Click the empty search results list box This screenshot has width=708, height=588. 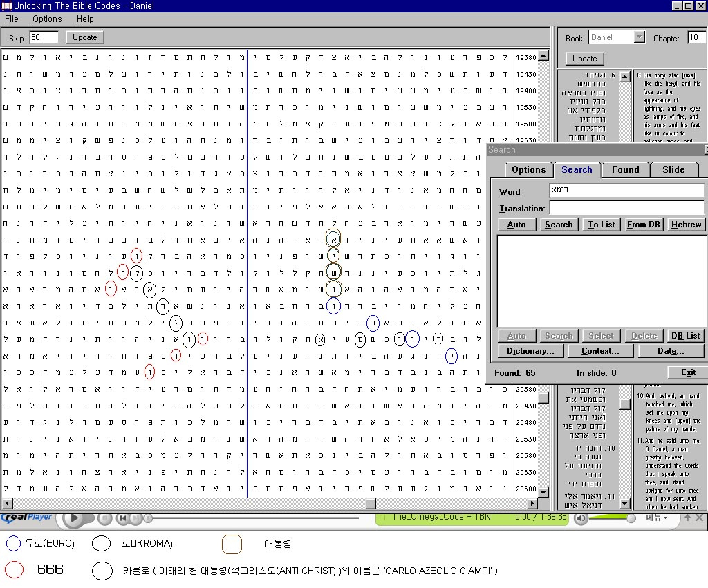click(601, 281)
